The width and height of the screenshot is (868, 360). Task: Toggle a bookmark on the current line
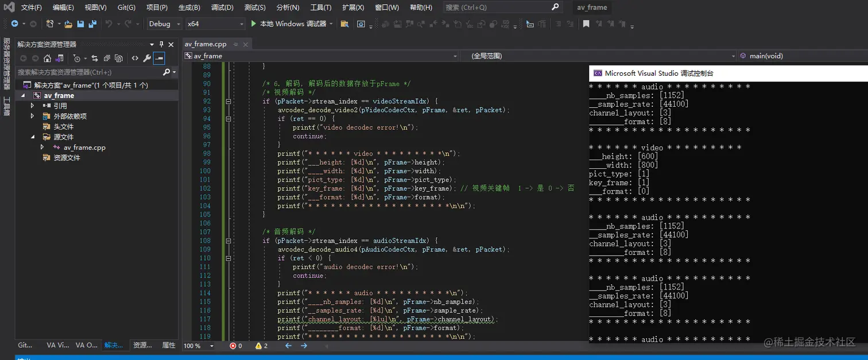pyautogui.click(x=586, y=24)
